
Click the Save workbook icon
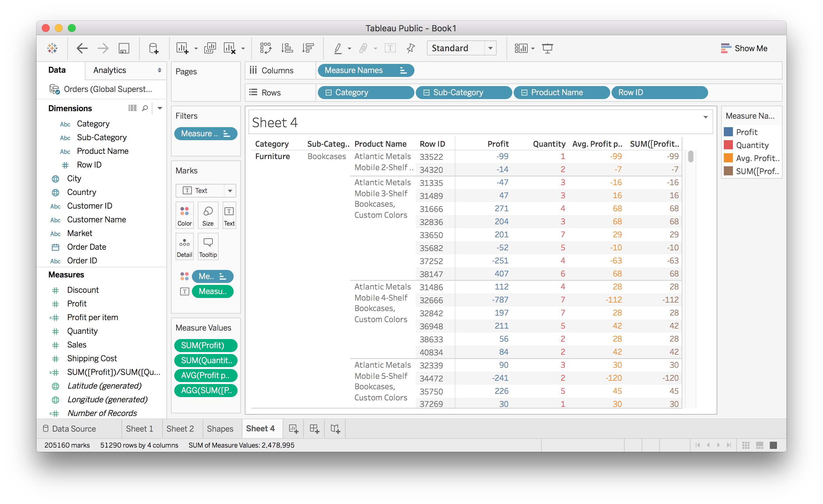(124, 48)
